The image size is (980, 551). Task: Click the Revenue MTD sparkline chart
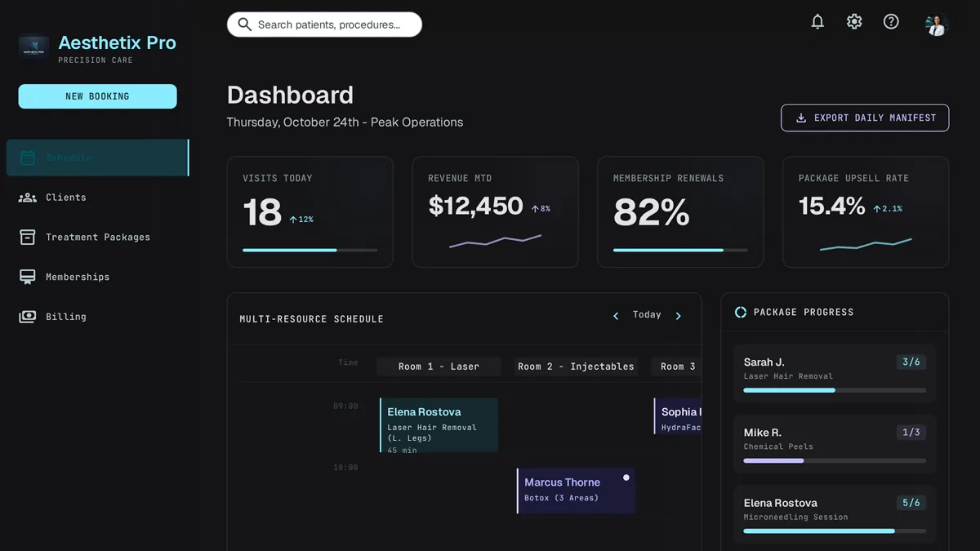tap(495, 241)
